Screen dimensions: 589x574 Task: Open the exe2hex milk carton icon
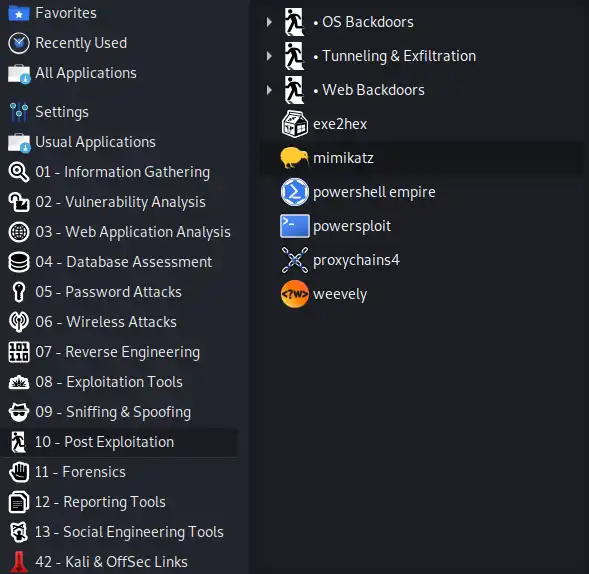click(x=294, y=124)
